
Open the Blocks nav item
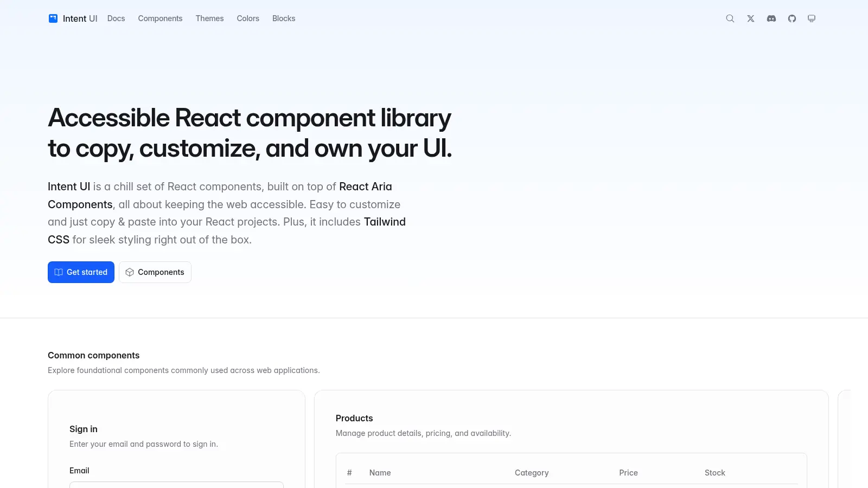[x=284, y=18]
